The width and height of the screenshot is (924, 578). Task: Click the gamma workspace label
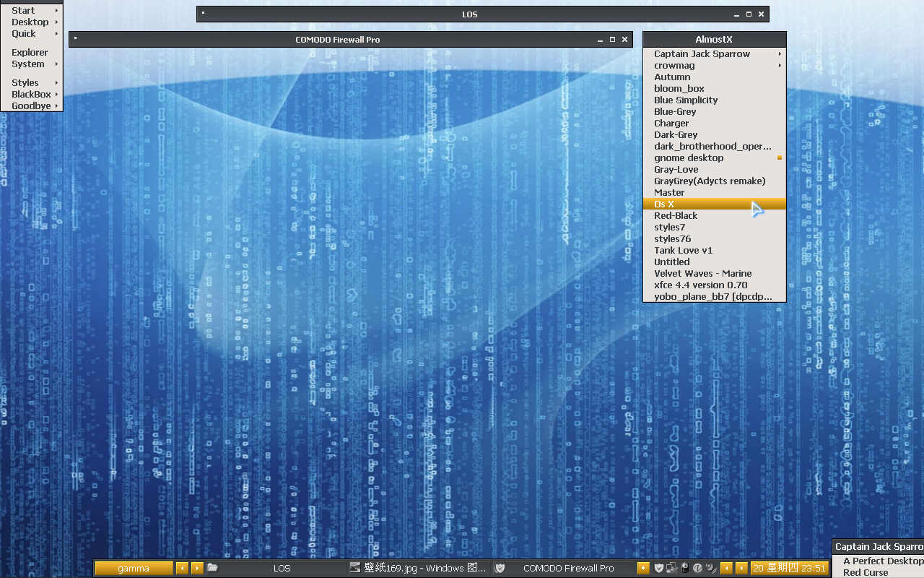click(x=134, y=569)
